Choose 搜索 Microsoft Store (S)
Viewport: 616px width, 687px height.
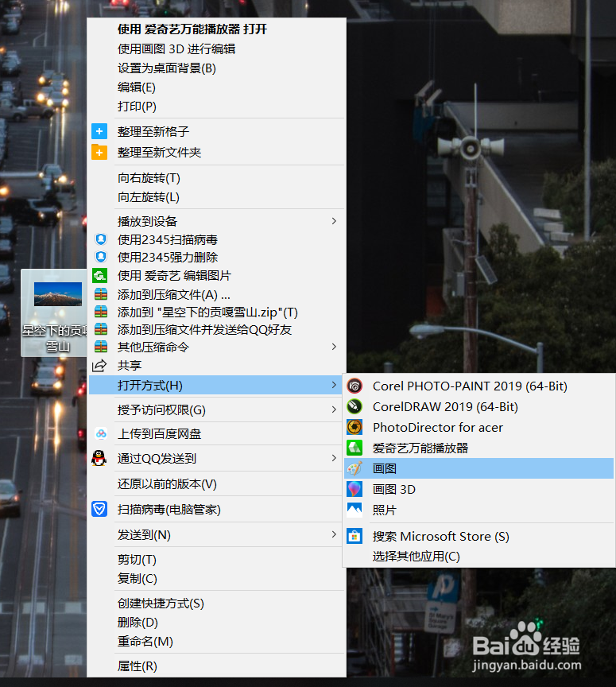point(441,536)
